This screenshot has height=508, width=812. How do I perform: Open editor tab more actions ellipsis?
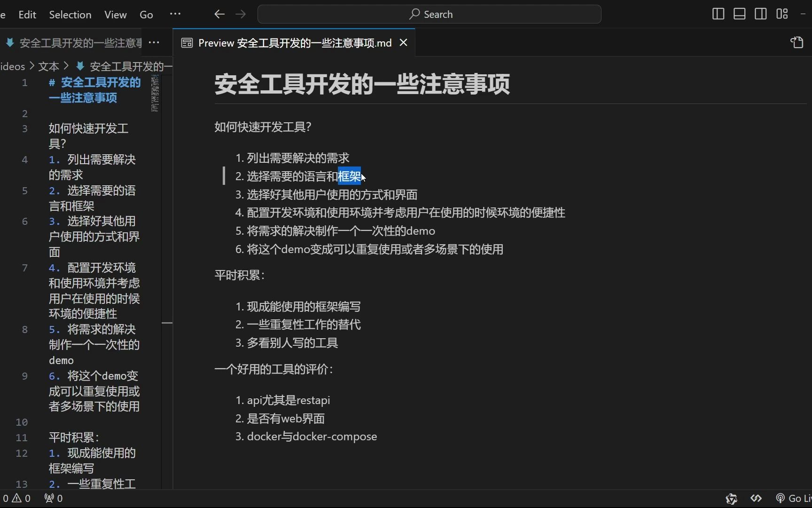pyautogui.click(x=154, y=43)
